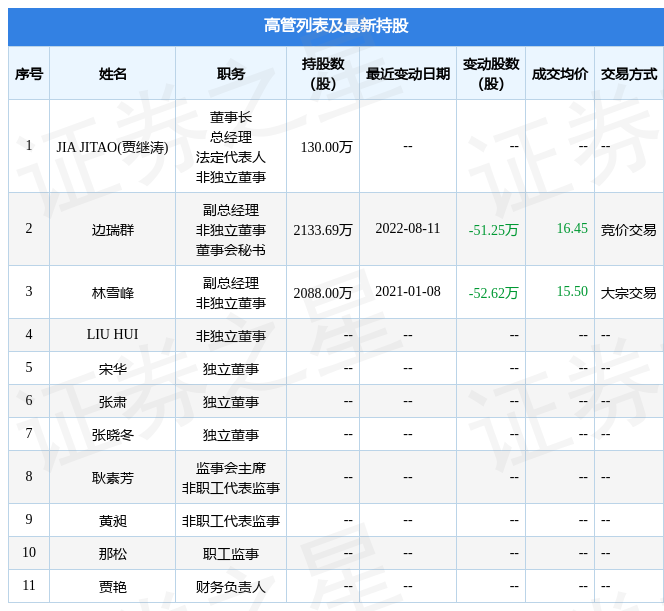Click the 职工监事 position cell
The image size is (664, 611).
(231, 554)
